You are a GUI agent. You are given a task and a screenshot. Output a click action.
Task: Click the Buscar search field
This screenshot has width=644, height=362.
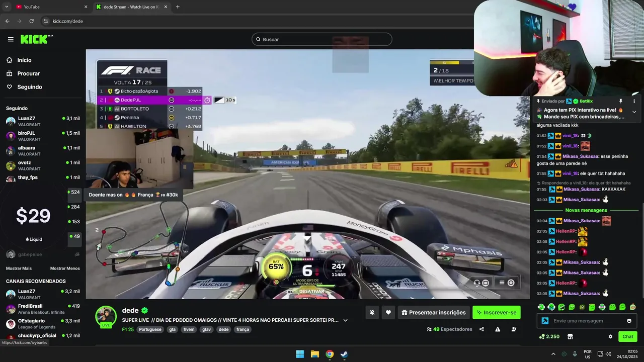322,39
